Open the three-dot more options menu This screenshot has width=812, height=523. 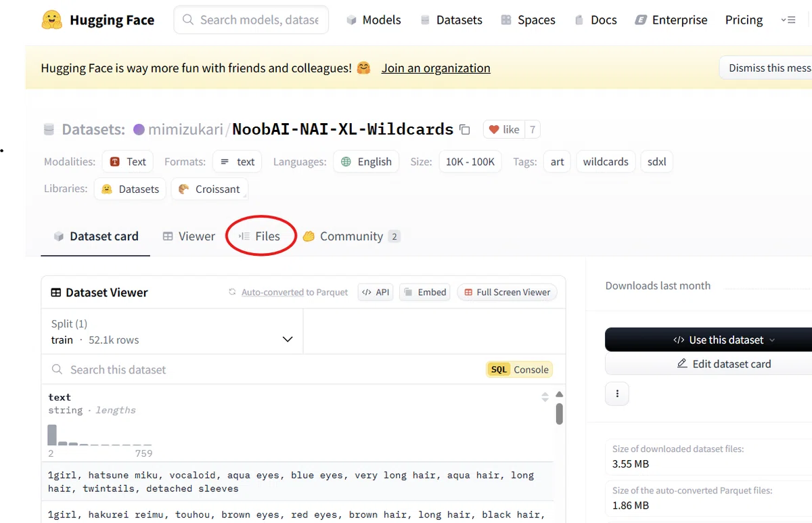point(617,394)
